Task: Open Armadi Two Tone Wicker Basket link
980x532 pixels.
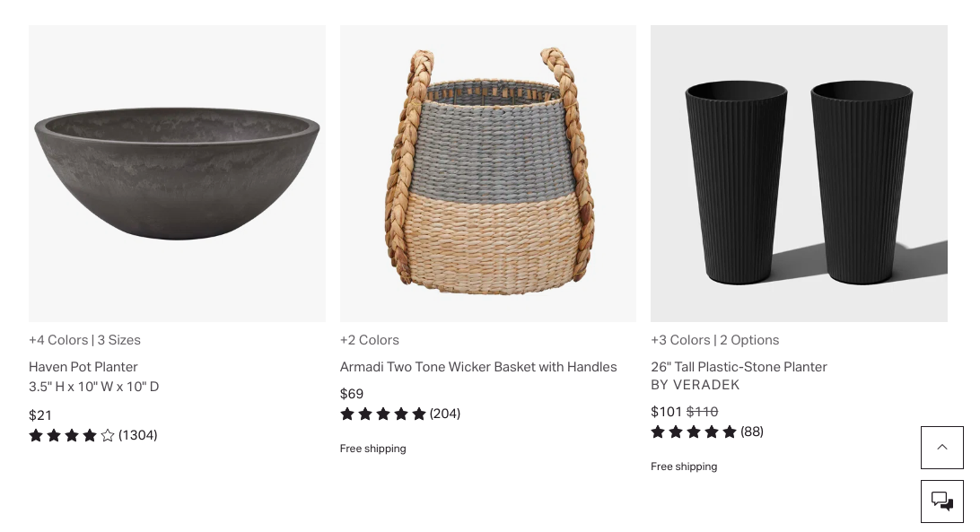Action: click(x=478, y=366)
